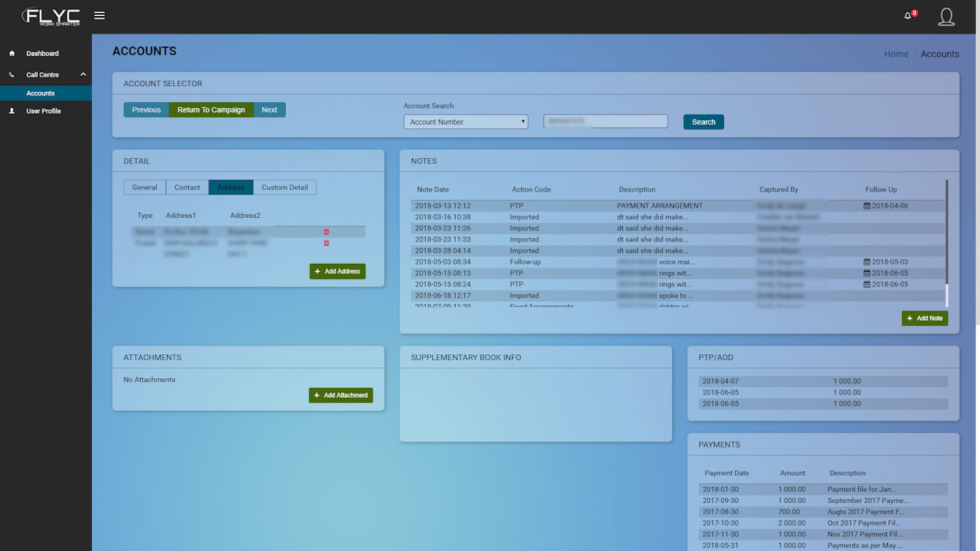Select note dated 2018-03-28 04:14

(679, 251)
